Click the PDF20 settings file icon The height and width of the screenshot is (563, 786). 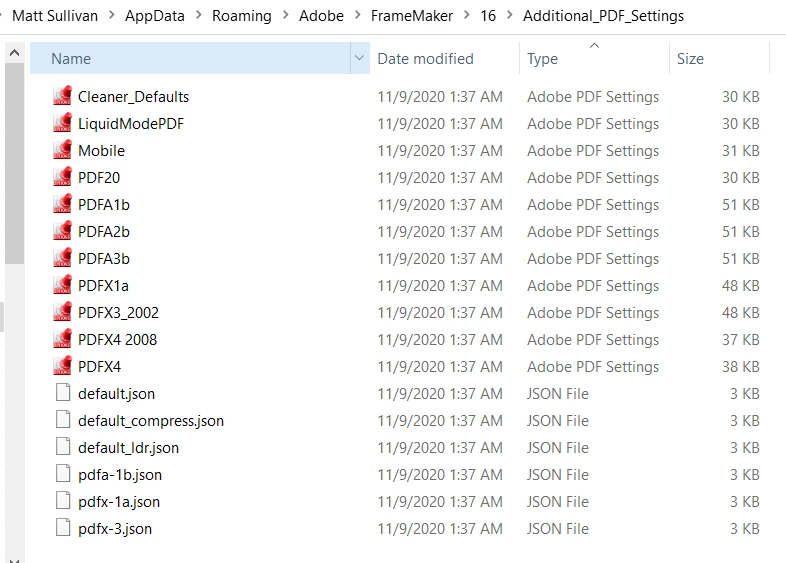click(x=63, y=177)
